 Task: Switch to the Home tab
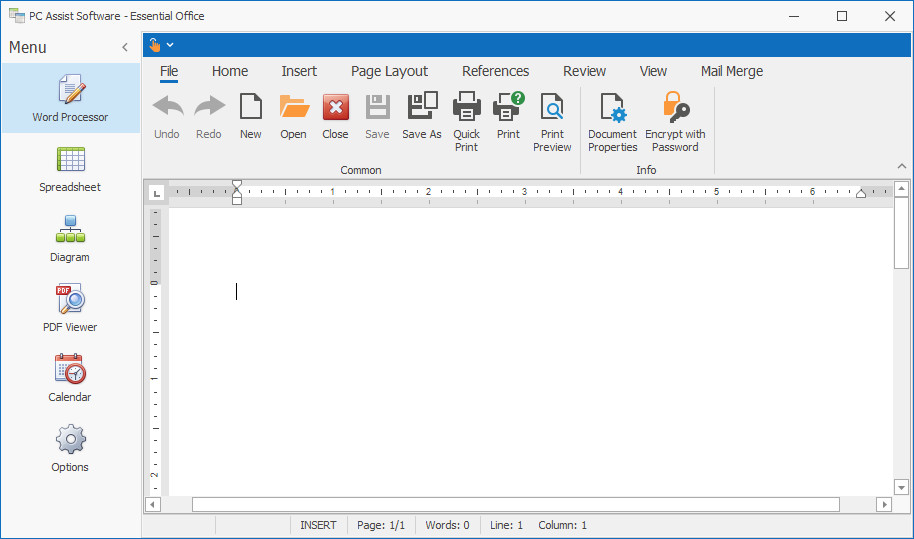pos(230,71)
